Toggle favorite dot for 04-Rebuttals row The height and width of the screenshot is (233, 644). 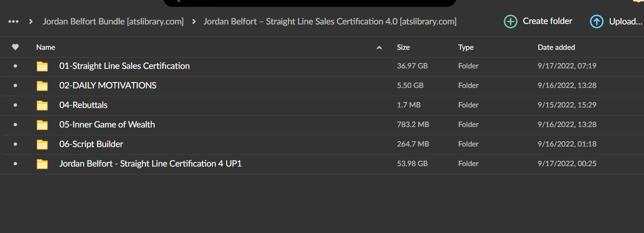15,105
